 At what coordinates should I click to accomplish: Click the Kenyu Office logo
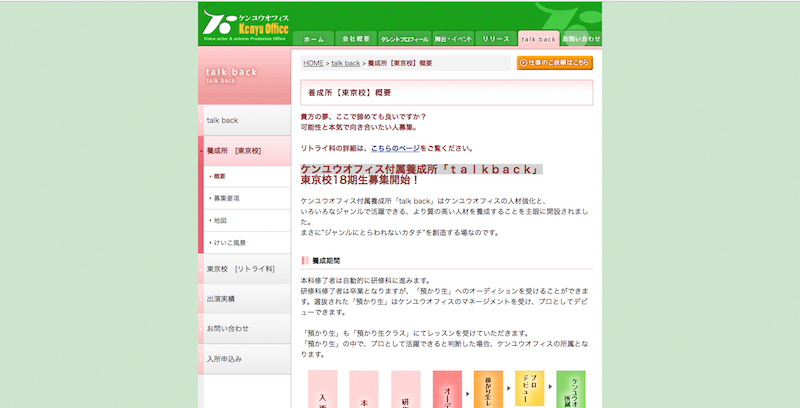[x=245, y=22]
